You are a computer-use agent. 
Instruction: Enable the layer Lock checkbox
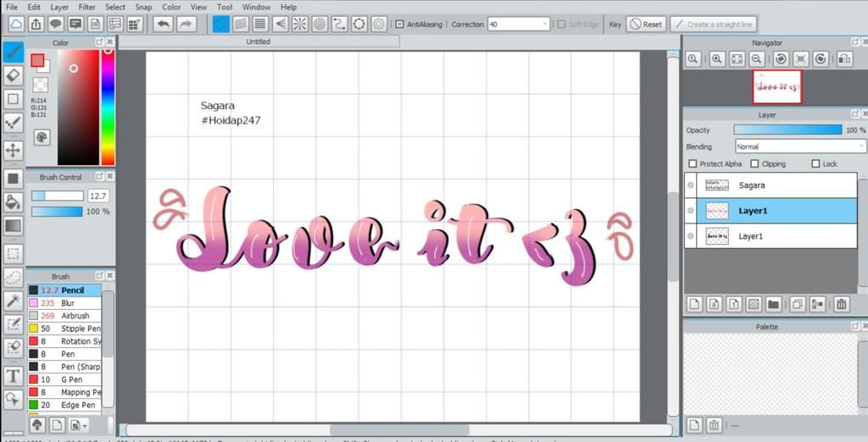[x=815, y=163]
